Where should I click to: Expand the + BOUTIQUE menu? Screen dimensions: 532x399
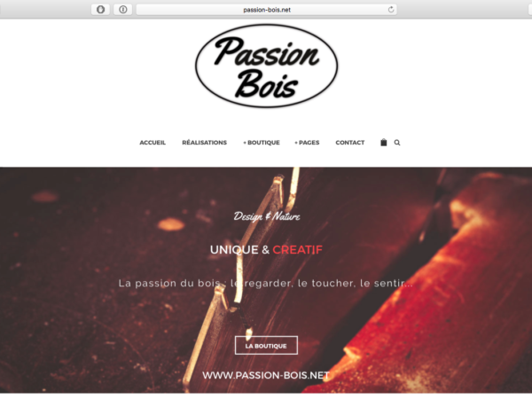tap(262, 143)
